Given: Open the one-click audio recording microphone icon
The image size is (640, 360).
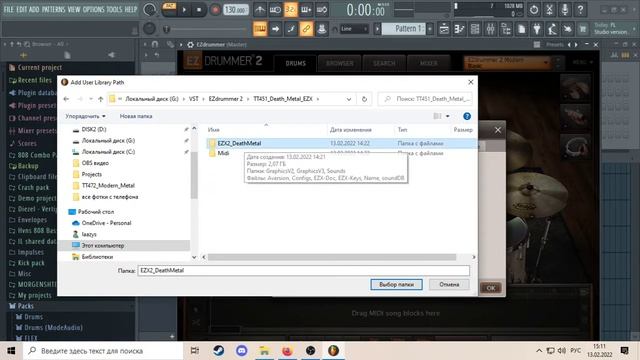Looking at the screenshot, I should pos(565,9).
